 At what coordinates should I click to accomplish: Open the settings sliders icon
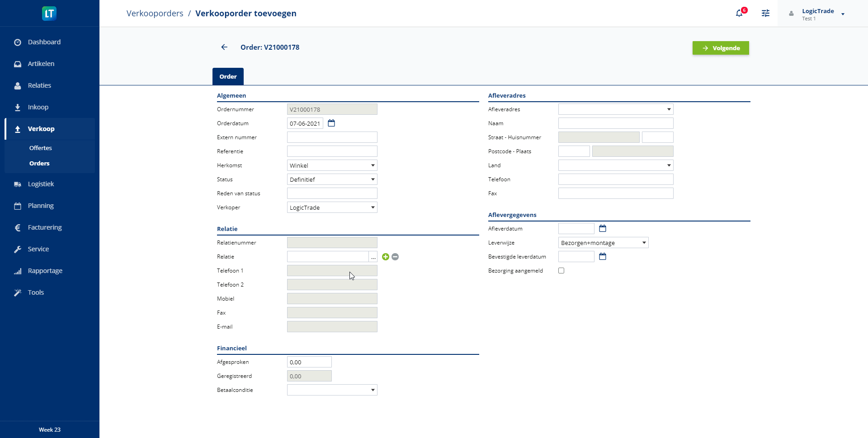765,14
